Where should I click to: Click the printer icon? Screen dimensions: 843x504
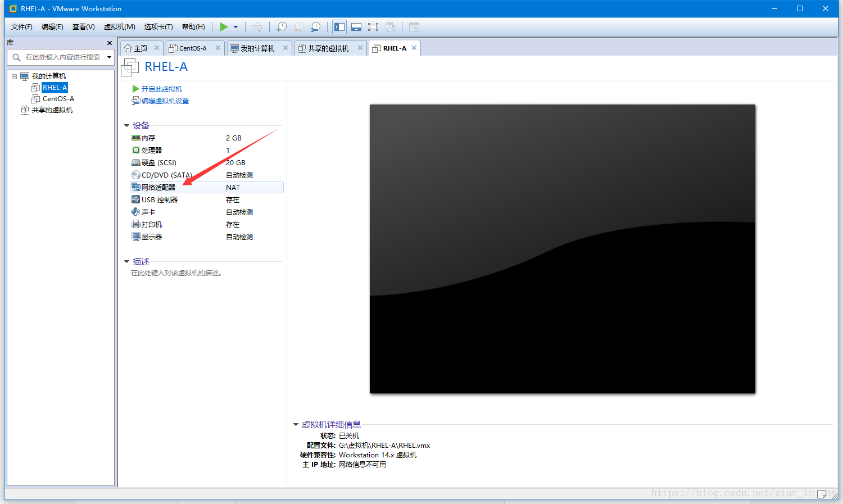(136, 224)
